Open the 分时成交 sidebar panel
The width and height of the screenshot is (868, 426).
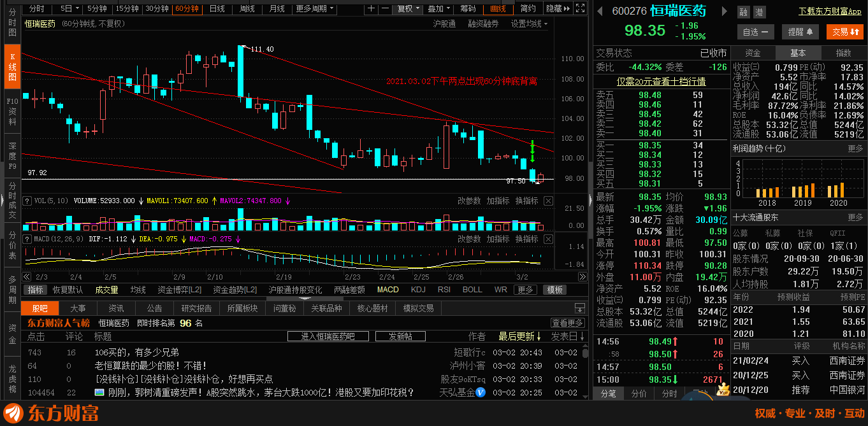click(x=11, y=200)
